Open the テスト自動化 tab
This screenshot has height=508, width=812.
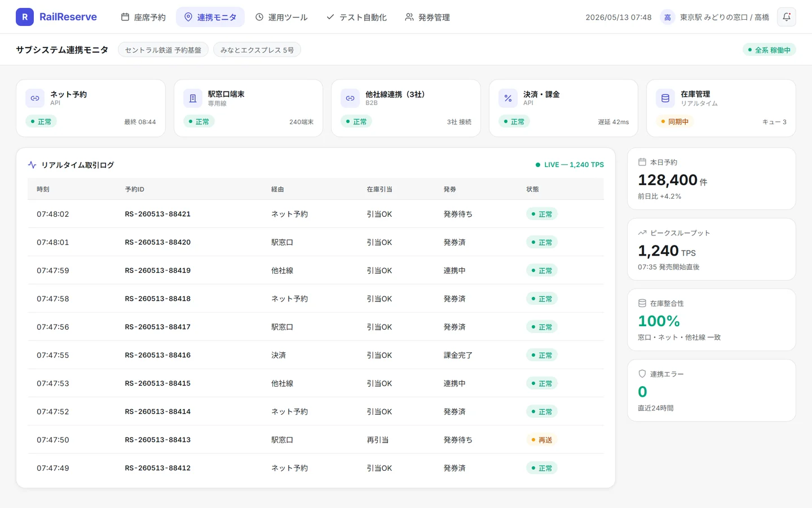pyautogui.click(x=356, y=17)
